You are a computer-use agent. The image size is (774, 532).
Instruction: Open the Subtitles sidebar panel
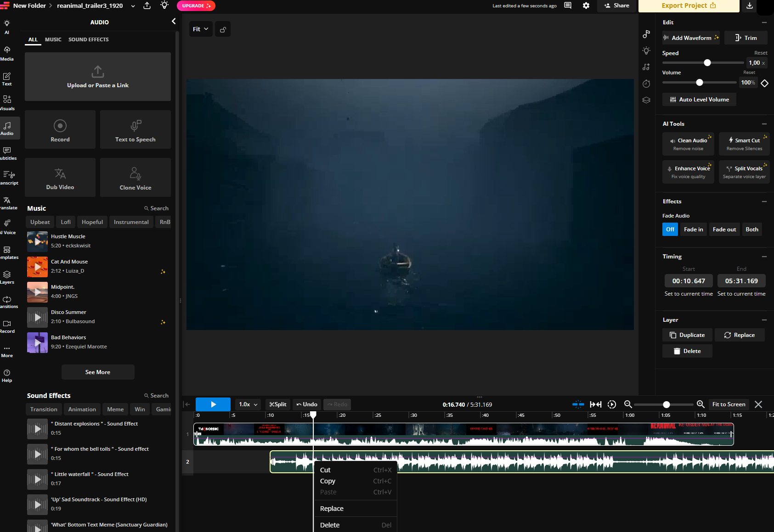pyautogui.click(x=7, y=153)
